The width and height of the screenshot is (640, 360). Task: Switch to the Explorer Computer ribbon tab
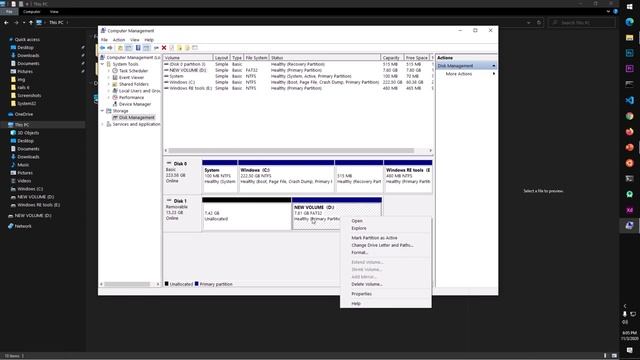(31, 12)
